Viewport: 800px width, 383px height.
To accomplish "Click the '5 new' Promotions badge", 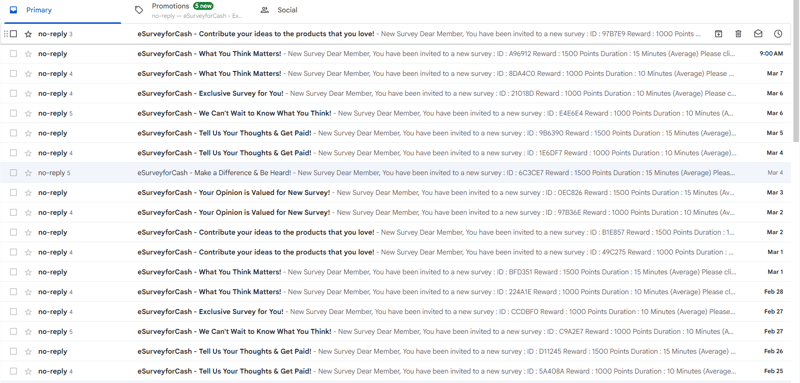I will point(204,6).
